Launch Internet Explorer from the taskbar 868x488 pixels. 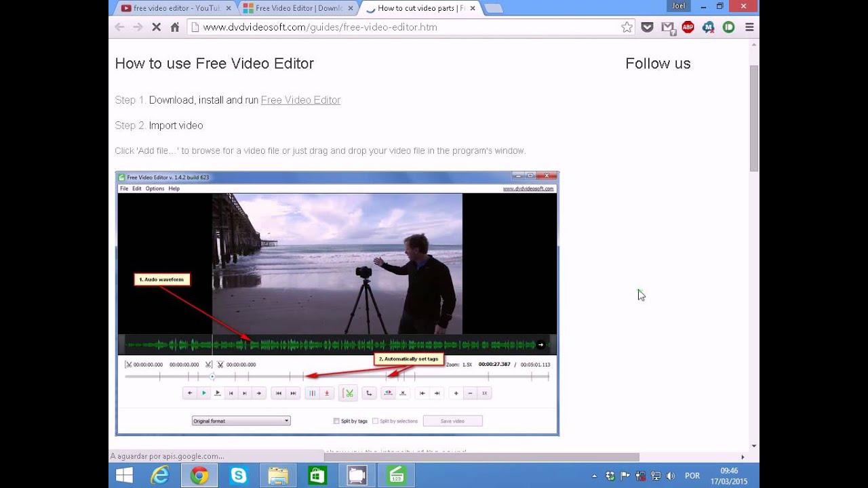160,476
